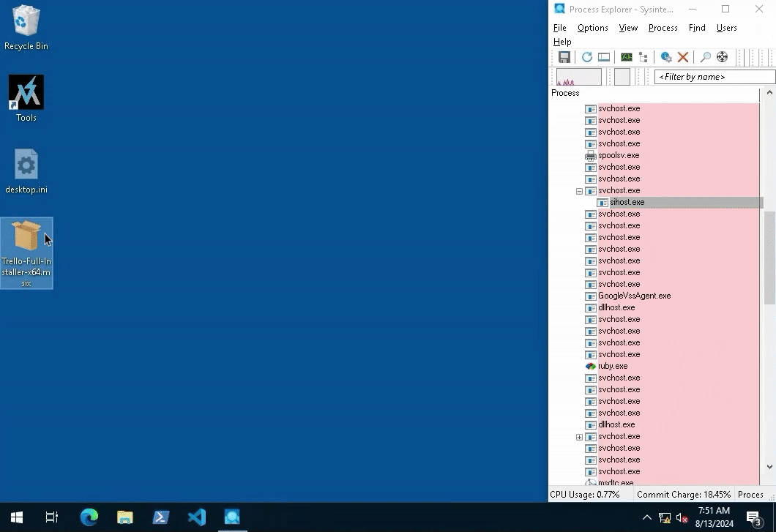Screen dimensions: 776x532
Task: Click the magnifier Find Handle icon
Action: point(705,57)
